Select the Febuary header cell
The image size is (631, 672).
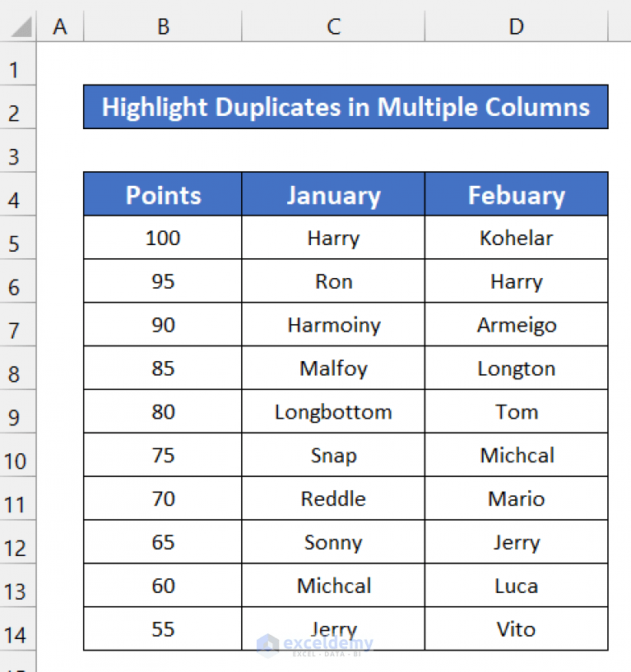[x=516, y=194]
